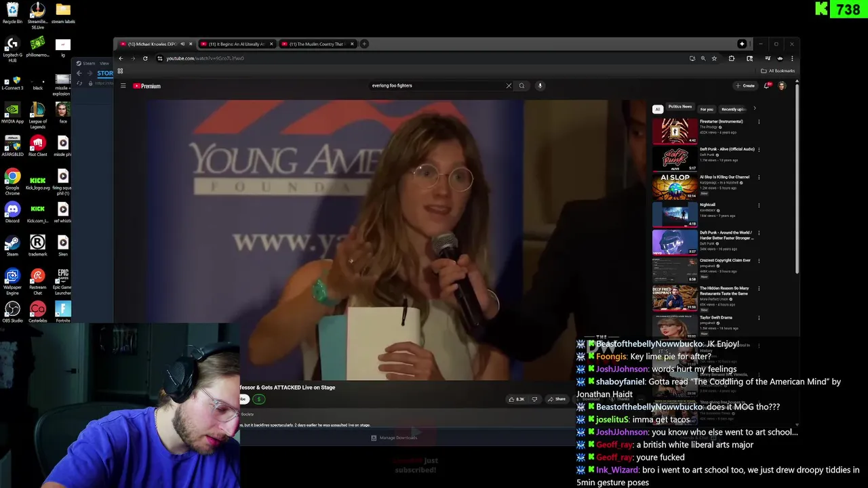Open the StreamElements SE.Live desktop icon
The image size is (868, 488).
tap(37, 13)
